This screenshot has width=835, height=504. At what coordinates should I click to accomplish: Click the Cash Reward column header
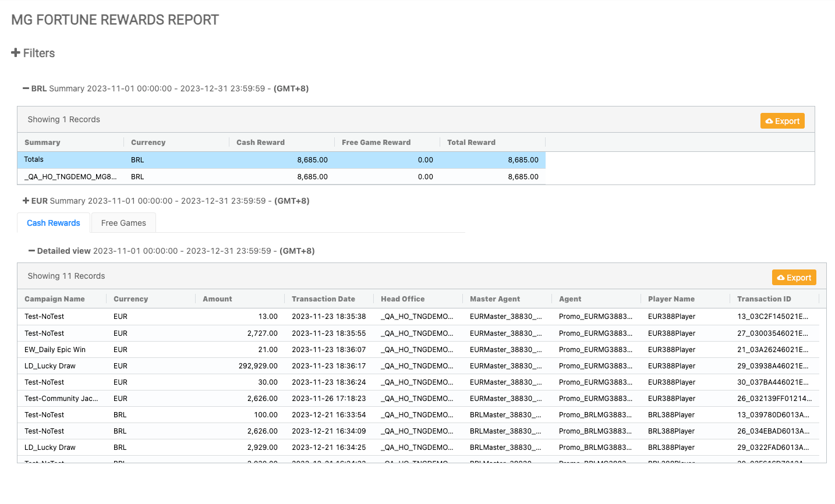point(260,143)
